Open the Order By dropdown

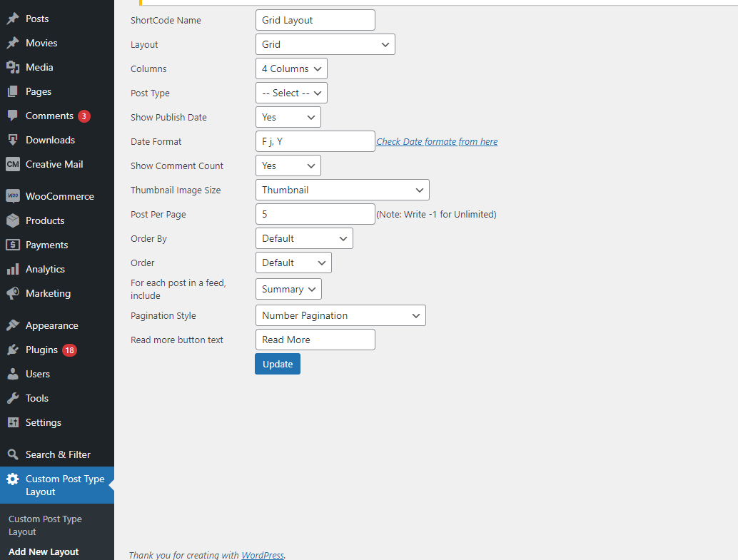(x=304, y=238)
